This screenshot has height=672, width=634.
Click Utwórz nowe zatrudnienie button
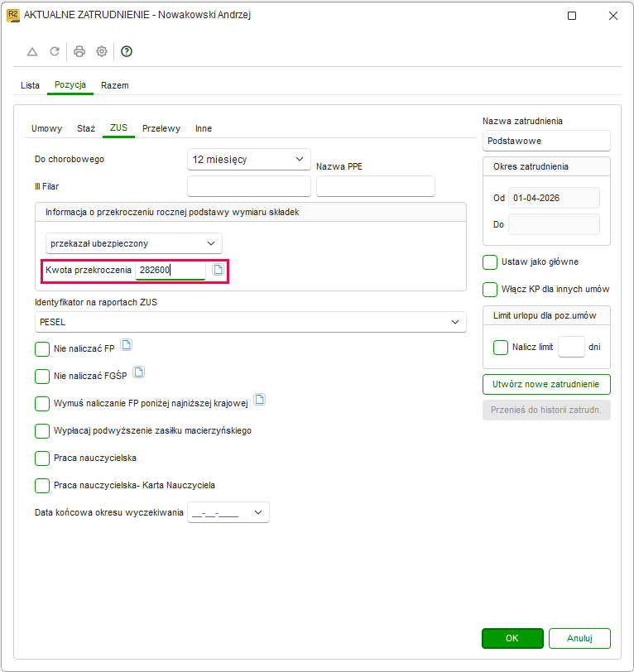pyautogui.click(x=546, y=385)
